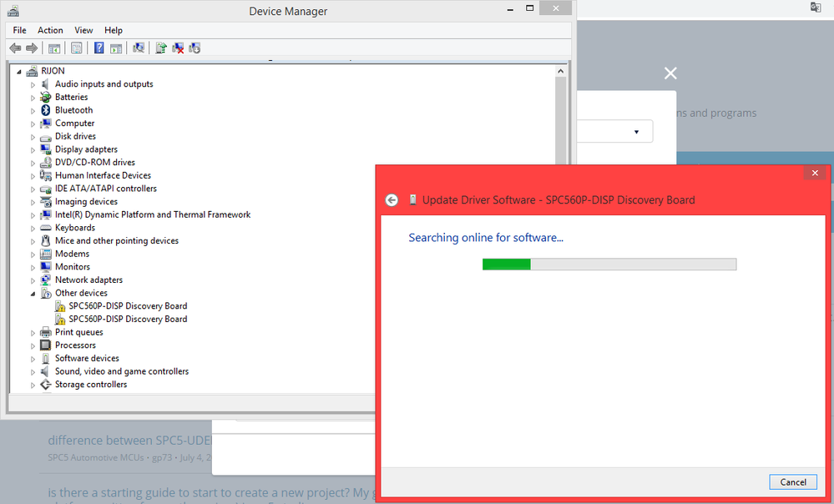Click the Action pane toolbar icon
Image resolution: width=834 pixels, height=504 pixels.
coord(116,48)
